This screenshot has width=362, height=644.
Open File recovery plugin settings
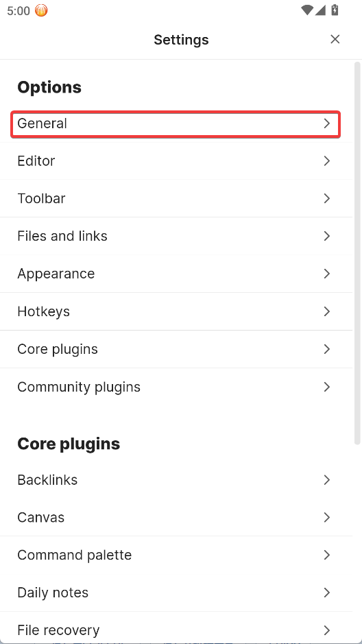[x=176, y=630]
